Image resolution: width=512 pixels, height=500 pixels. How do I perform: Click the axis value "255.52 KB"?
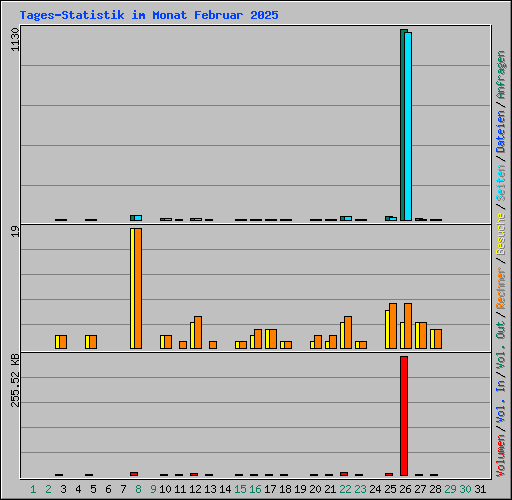16,381
